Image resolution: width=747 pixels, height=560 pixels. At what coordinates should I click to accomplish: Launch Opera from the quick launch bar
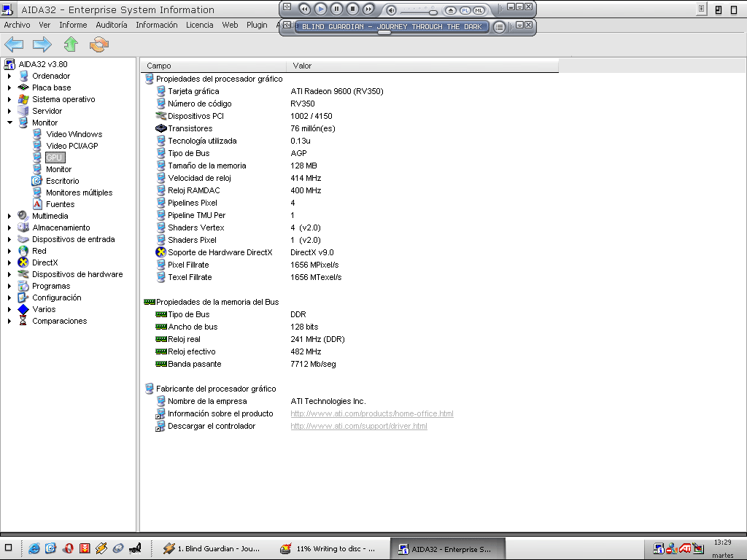pos(68,548)
